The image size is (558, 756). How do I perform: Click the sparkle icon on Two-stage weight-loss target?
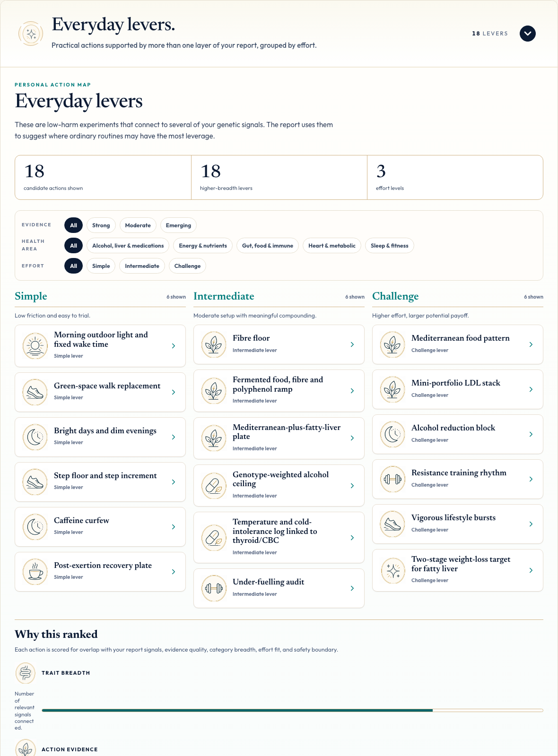pyautogui.click(x=392, y=570)
